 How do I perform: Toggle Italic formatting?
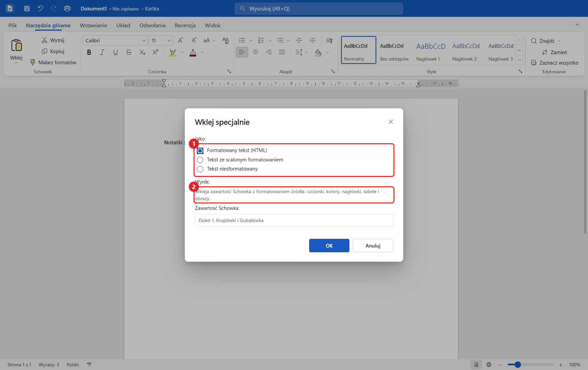[x=102, y=52]
